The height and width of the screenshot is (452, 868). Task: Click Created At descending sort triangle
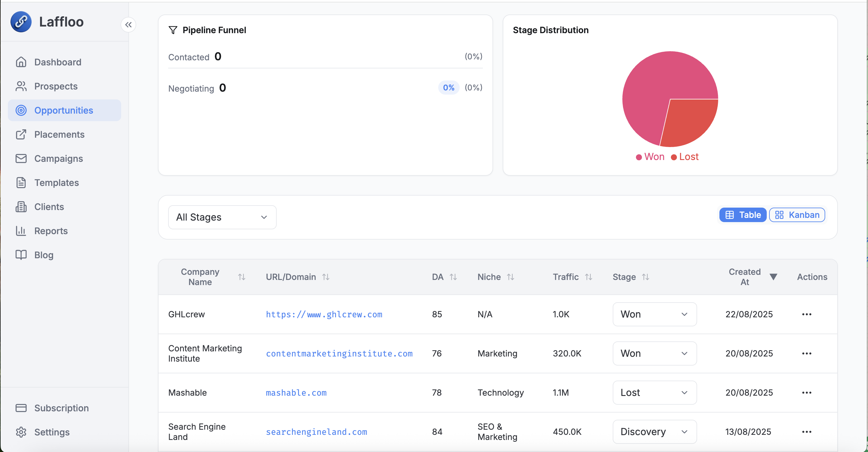(x=773, y=277)
